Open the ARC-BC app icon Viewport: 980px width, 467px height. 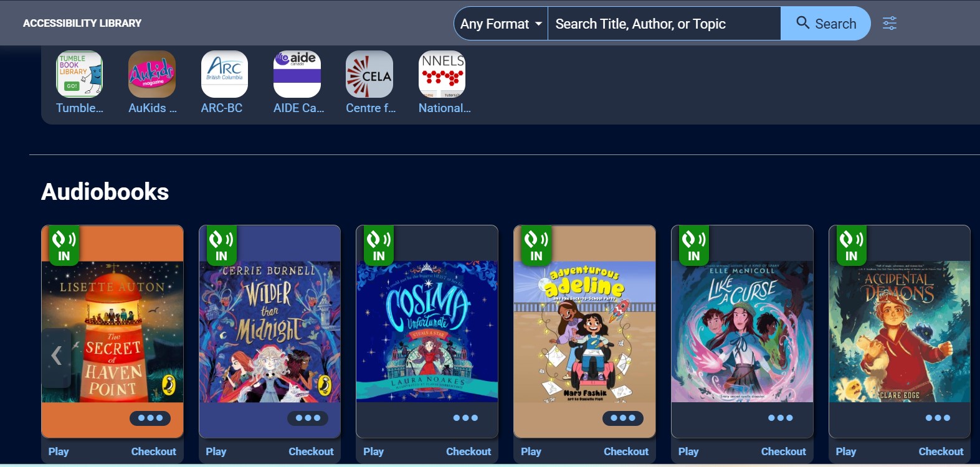(x=224, y=74)
